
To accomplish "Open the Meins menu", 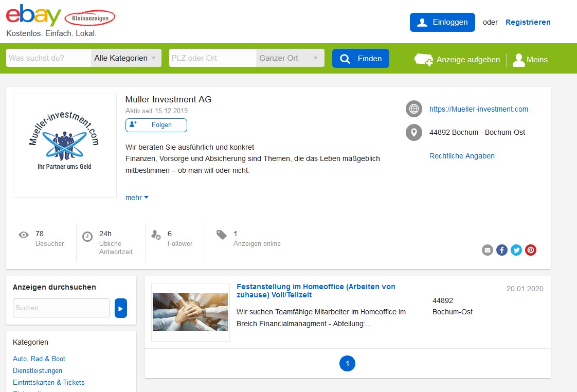I will [536, 60].
